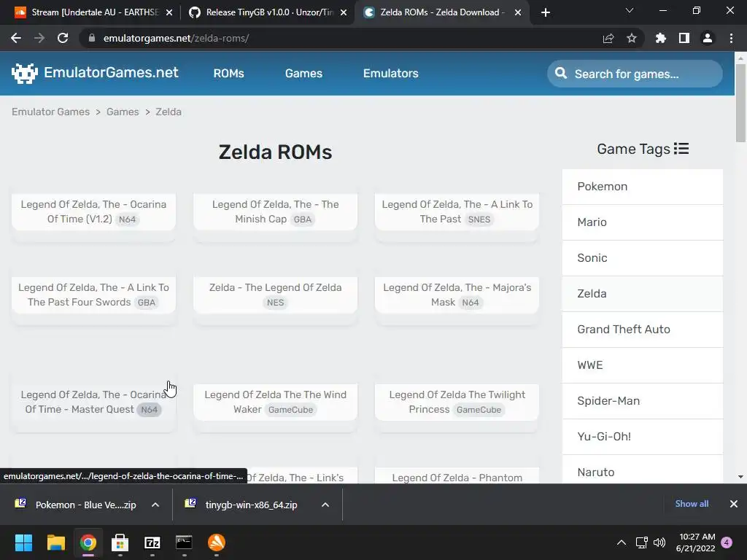Open Zelda - The Legend Of Zelda NES
Image resolution: width=747 pixels, height=560 pixels.
point(275,295)
